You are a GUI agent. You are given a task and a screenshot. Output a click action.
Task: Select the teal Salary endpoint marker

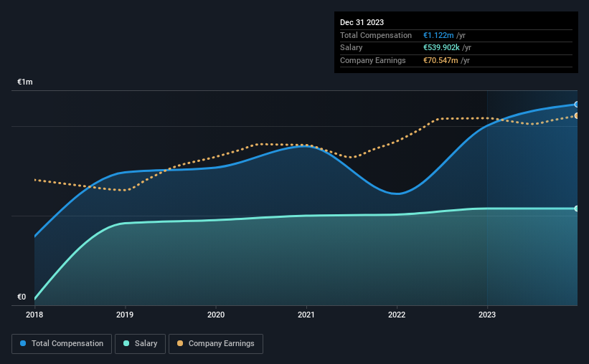click(576, 209)
